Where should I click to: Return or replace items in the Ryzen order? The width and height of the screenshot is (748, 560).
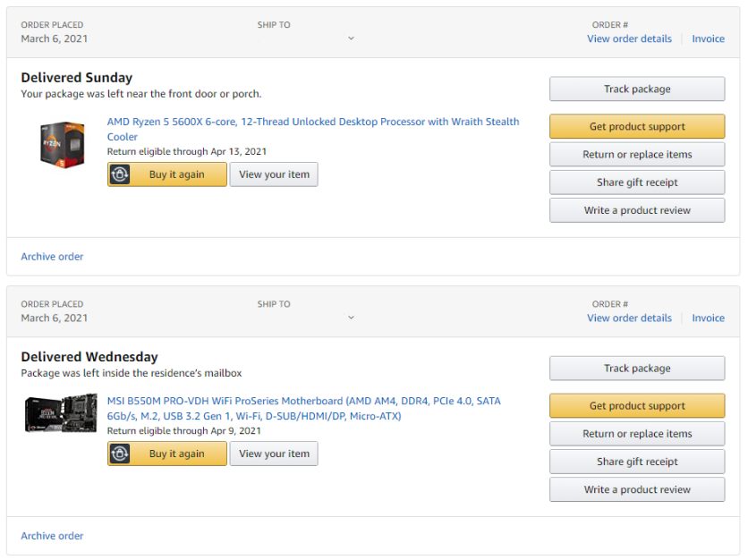tap(637, 154)
